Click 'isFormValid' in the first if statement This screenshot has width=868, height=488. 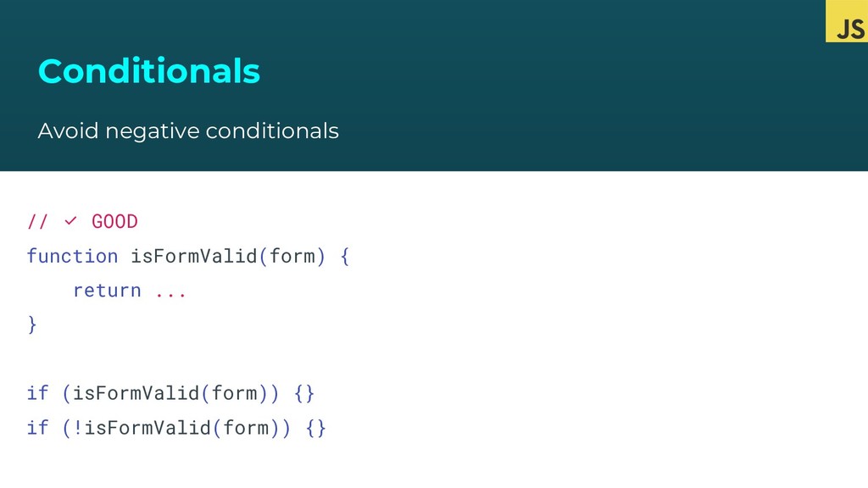pyautogui.click(x=136, y=393)
